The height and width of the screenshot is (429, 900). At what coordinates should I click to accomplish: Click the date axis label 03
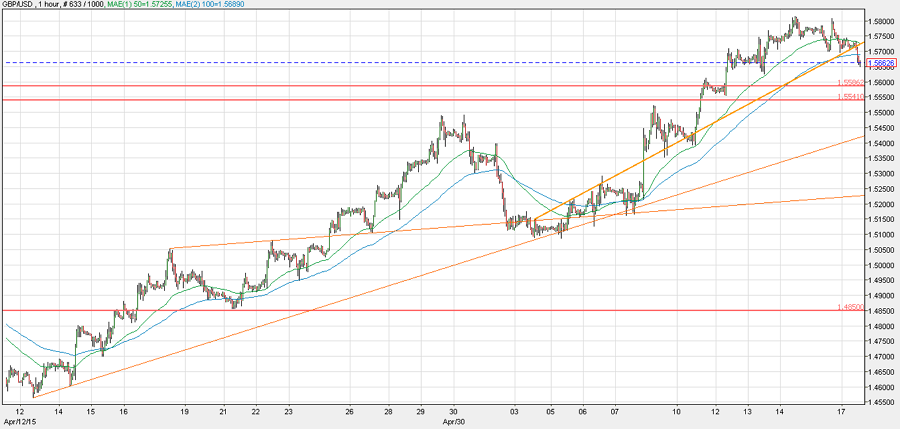[x=515, y=412]
